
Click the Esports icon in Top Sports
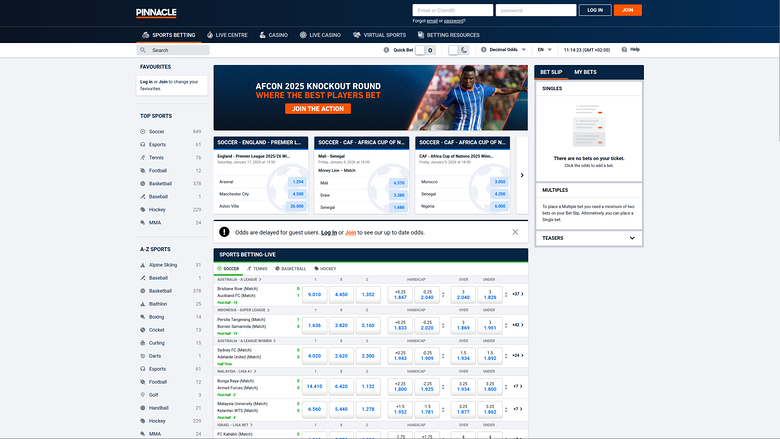click(x=144, y=145)
